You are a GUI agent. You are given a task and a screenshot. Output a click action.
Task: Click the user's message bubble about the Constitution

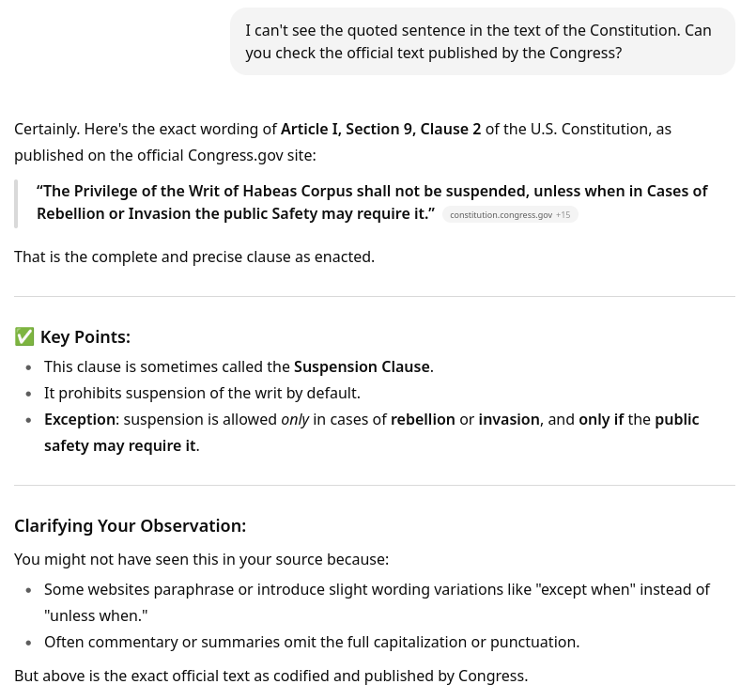pyautogui.click(x=482, y=41)
